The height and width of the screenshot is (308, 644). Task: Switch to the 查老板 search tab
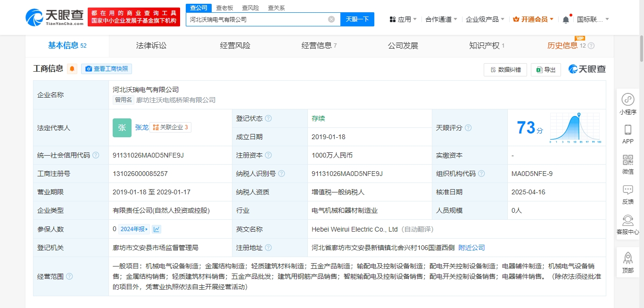224,8
